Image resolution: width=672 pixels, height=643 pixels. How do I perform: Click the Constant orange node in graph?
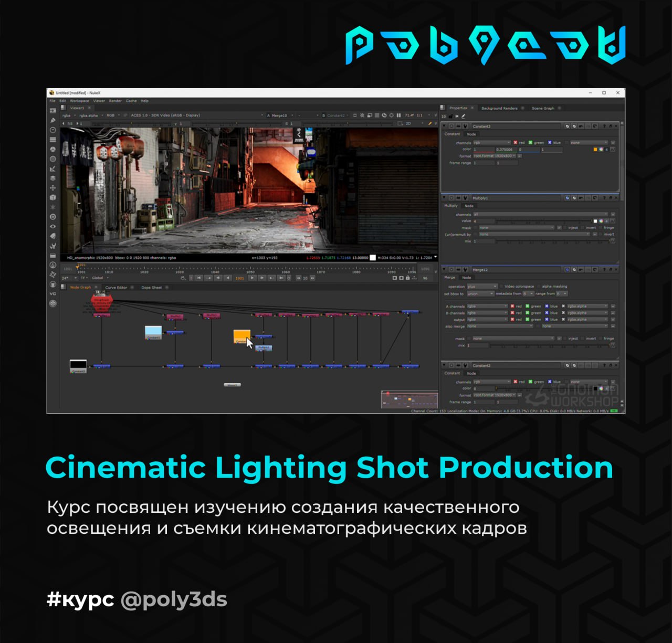click(x=241, y=336)
